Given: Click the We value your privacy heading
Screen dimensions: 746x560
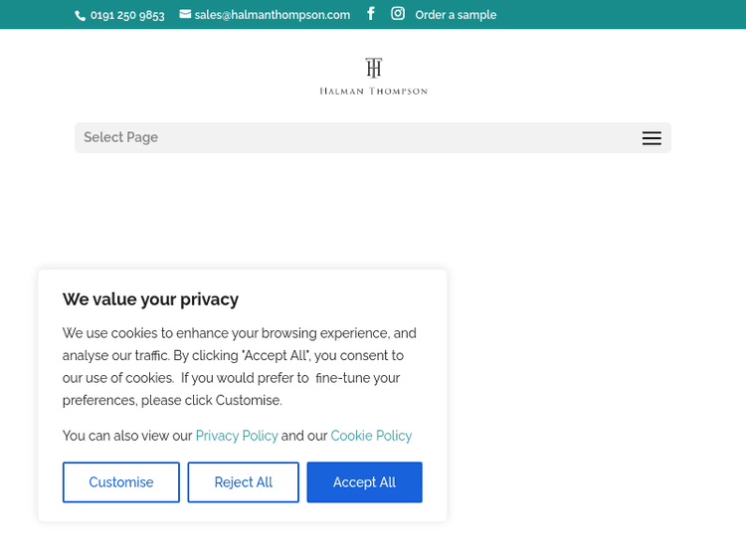Looking at the screenshot, I should (150, 299).
